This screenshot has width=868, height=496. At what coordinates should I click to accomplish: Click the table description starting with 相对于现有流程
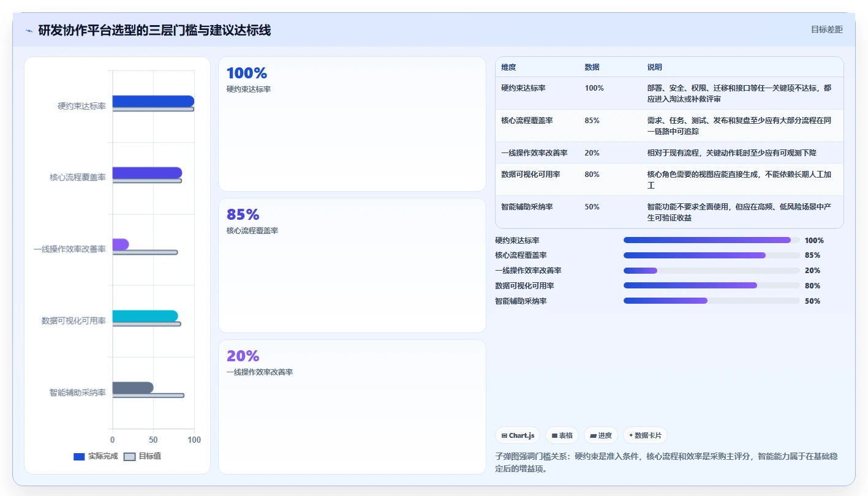click(731, 153)
